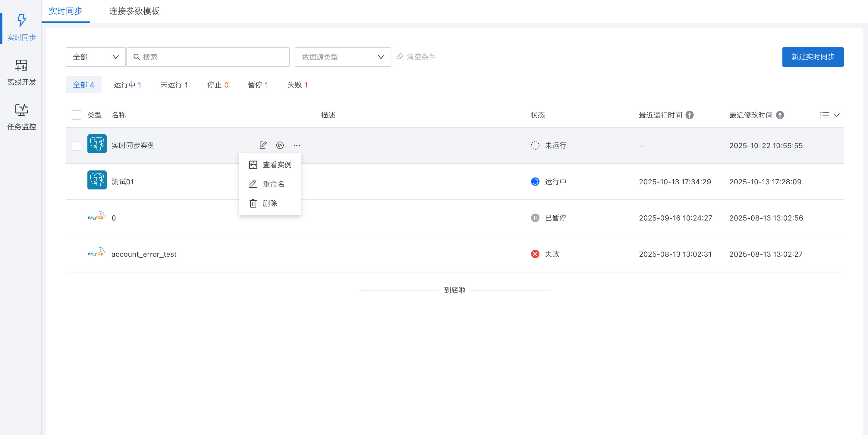Image resolution: width=868 pixels, height=435 pixels.
Task: Run the 实时同步案例 task with the play icon
Action: tap(280, 145)
